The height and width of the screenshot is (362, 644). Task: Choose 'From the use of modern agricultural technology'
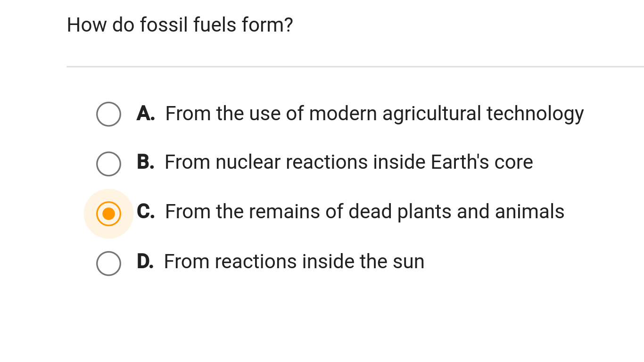(374, 114)
